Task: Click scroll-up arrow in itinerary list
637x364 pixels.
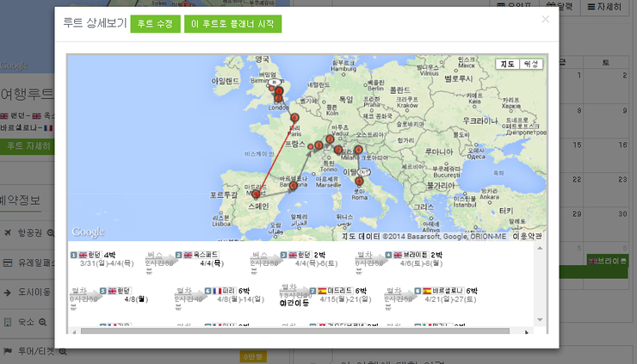Action: coord(540,248)
